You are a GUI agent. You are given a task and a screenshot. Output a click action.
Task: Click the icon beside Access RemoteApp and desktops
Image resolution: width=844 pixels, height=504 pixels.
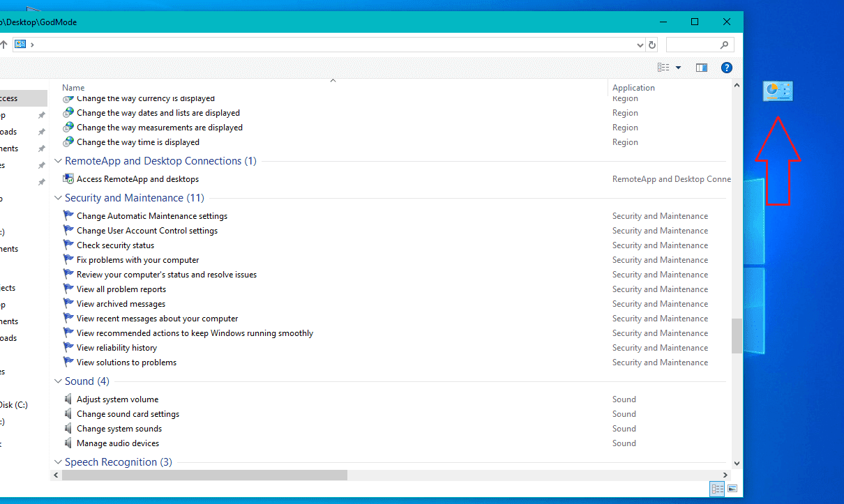tap(68, 178)
